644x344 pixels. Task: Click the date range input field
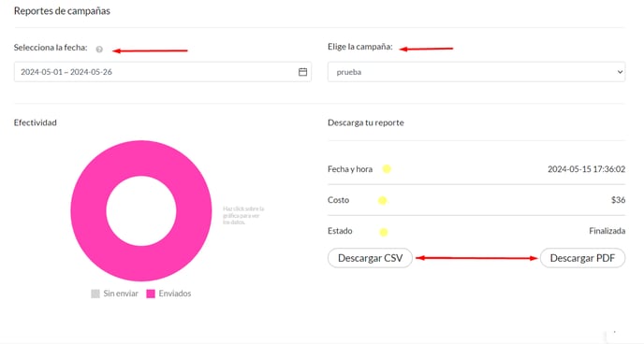point(163,72)
